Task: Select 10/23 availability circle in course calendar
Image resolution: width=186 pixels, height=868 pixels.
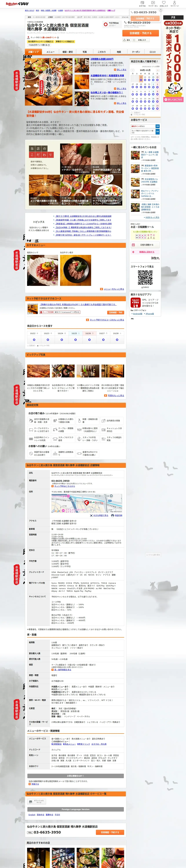Action: 48,340
